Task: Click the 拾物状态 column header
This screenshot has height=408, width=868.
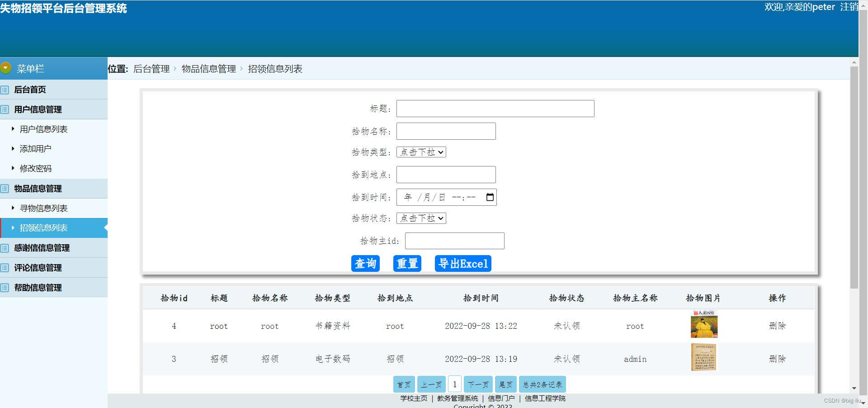Action: click(x=567, y=298)
